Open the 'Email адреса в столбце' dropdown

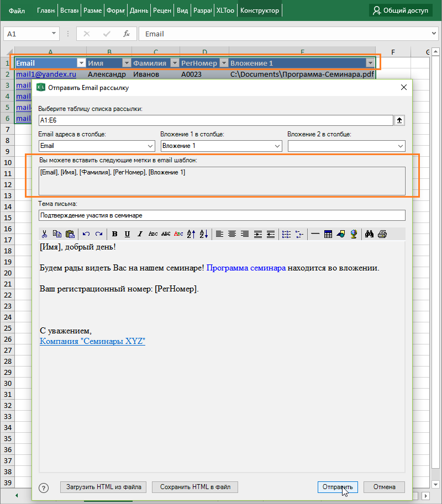(x=151, y=146)
